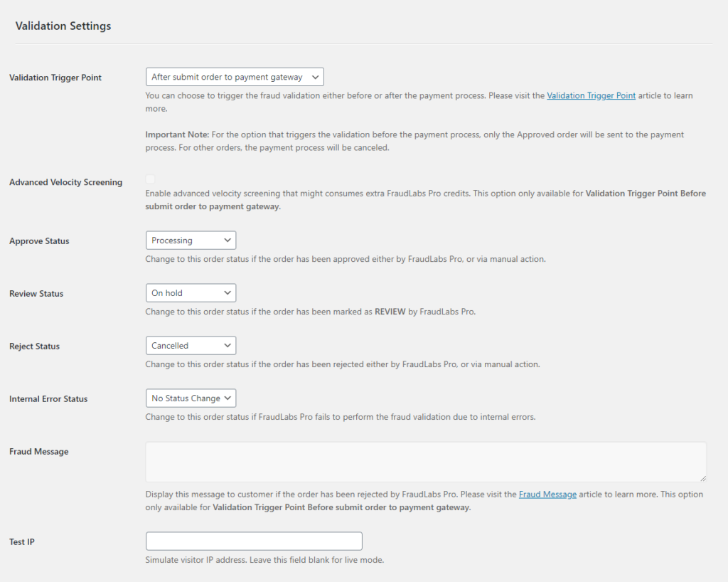Click the Approve Status label
Viewport: 728px width, 582px height.
[x=39, y=241]
